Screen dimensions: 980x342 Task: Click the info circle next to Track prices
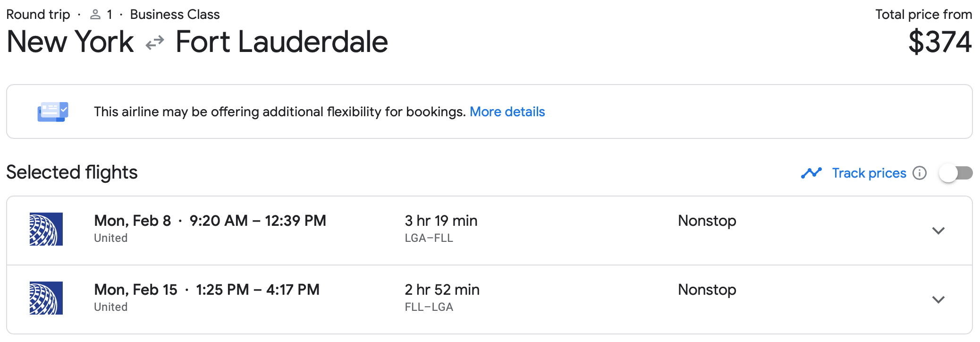pyautogui.click(x=919, y=173)
